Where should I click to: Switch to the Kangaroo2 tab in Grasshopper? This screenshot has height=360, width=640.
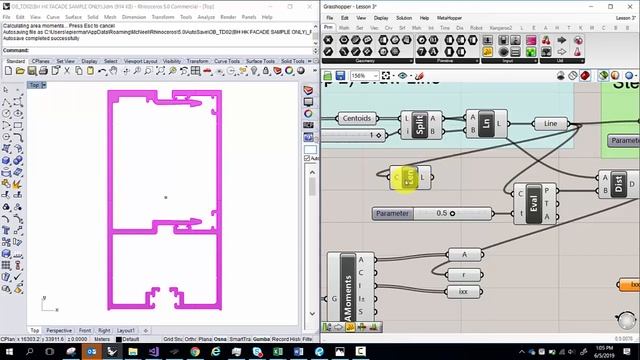[501, 28]
